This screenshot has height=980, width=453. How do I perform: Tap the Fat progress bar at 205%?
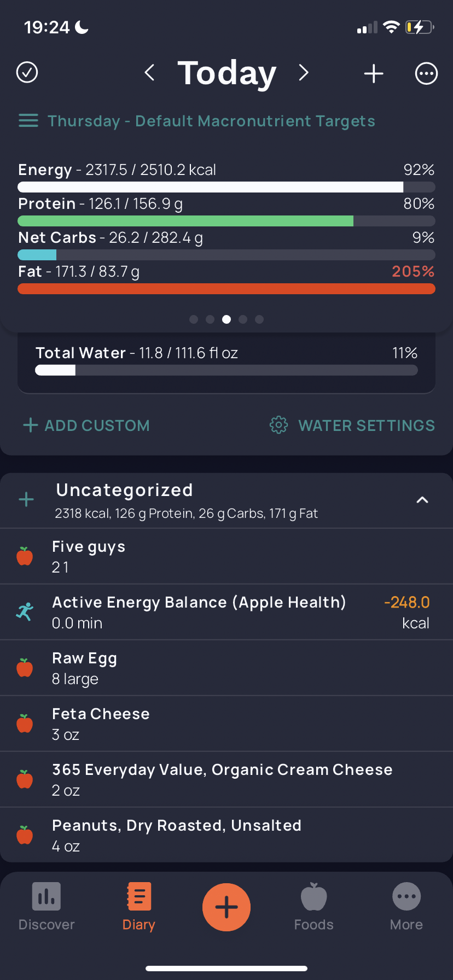pos(226,289)
